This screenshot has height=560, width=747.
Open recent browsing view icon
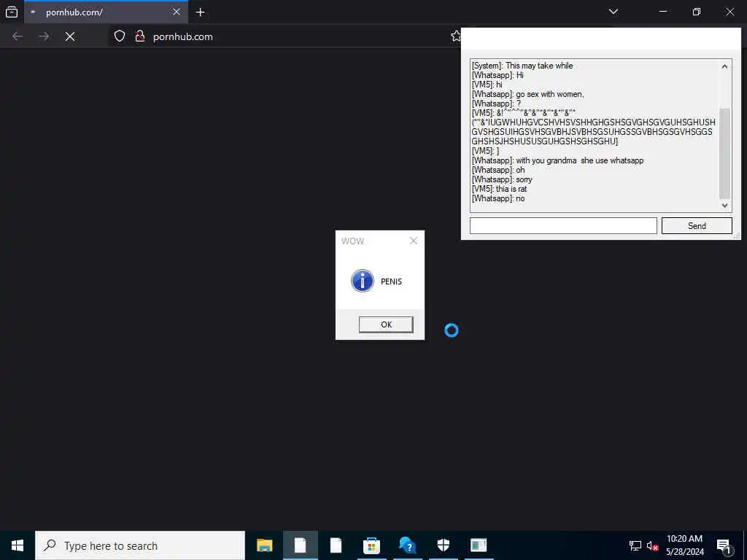[x=12, y=12]
